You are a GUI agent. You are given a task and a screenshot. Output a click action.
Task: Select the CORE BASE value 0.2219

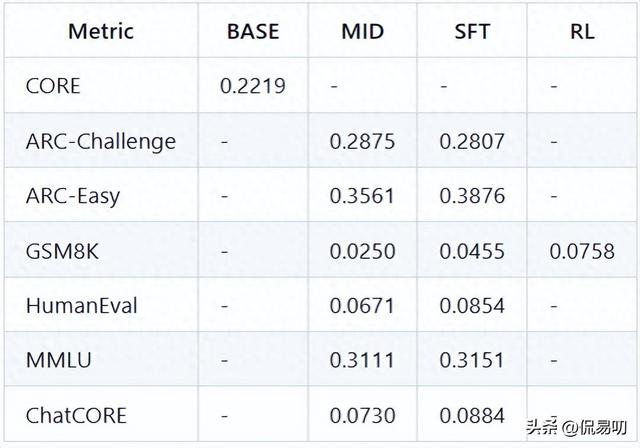click(253, 86)
